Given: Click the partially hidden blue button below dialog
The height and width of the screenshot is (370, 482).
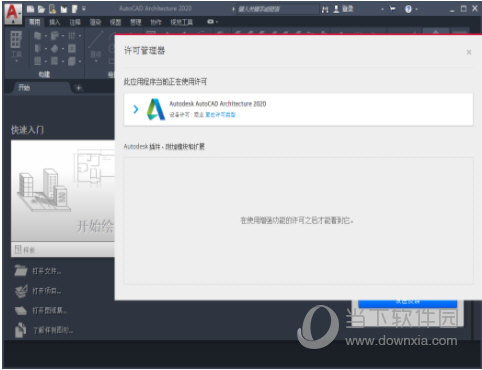Looking at the screenshot, I should (407, 304).
